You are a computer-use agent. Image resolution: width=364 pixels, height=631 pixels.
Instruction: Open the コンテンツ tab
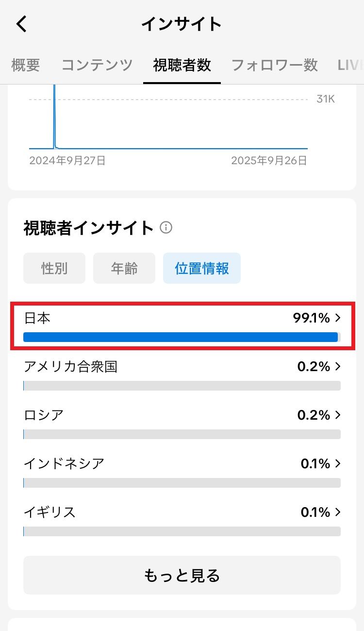[97, 65]
